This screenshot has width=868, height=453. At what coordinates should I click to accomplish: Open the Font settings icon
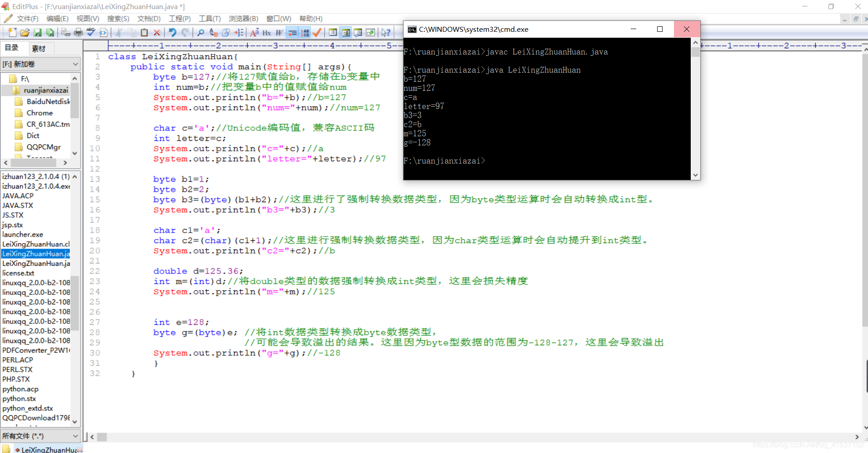point(254,32)
